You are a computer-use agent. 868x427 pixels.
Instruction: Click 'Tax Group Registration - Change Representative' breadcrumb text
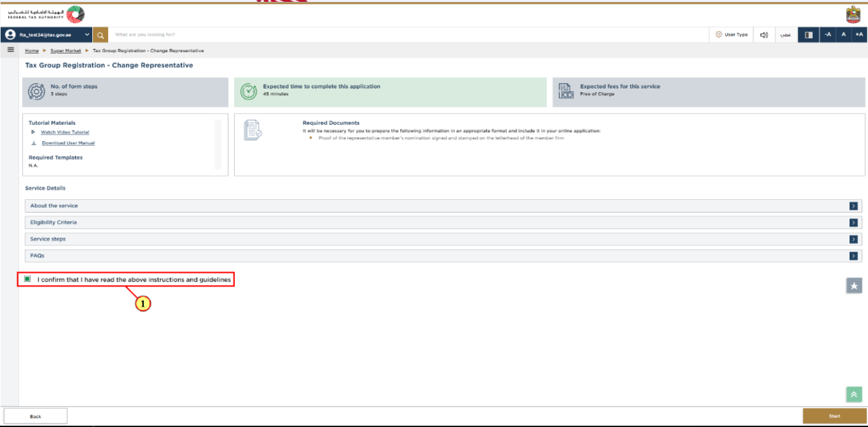tap(148, 51)
